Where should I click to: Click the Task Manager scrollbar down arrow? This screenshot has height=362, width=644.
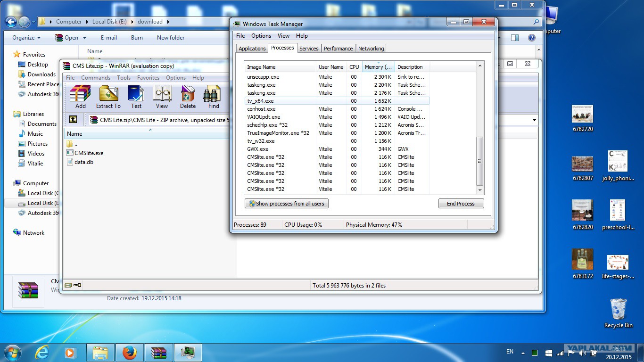480,190
